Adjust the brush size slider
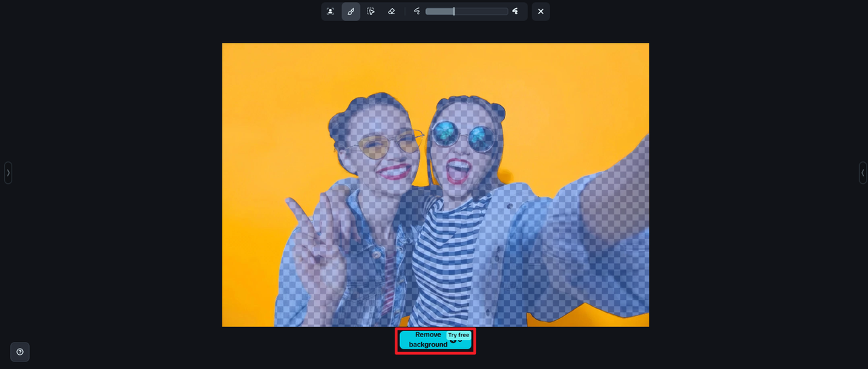The image size is (868, 369). click(467, 12)
